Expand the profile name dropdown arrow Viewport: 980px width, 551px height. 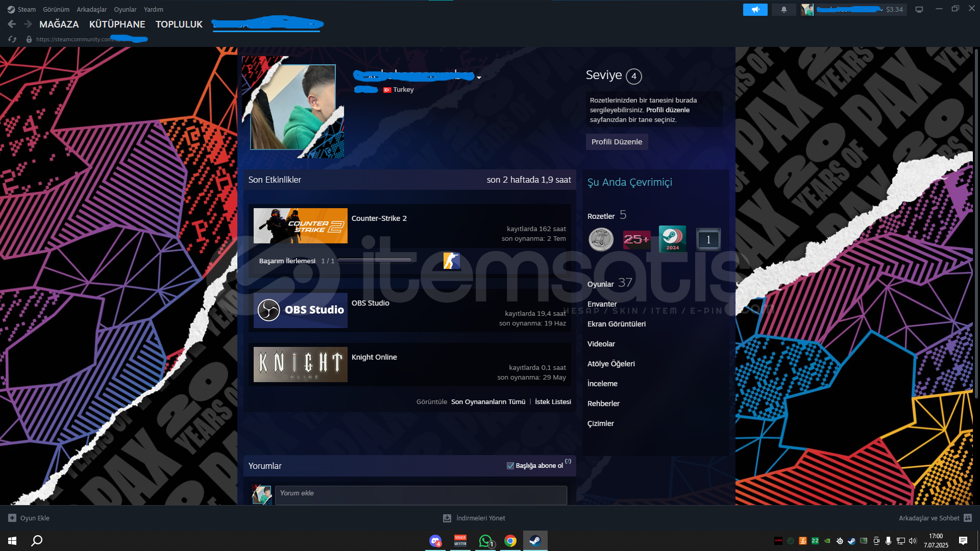click(x=479, y=78)
